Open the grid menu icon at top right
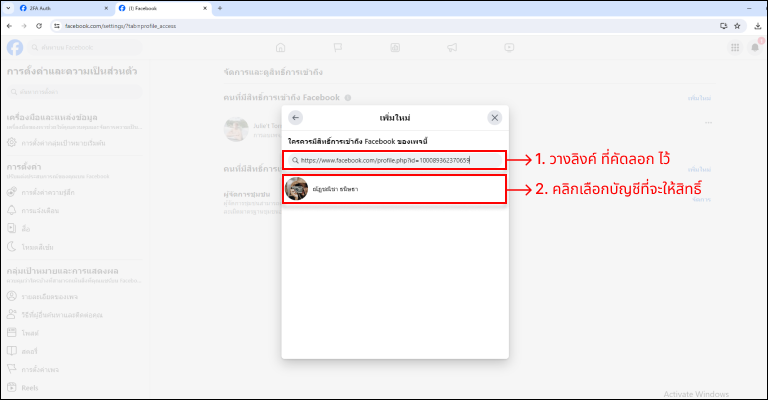Viewport: 768px width, 400px height. 735,47
